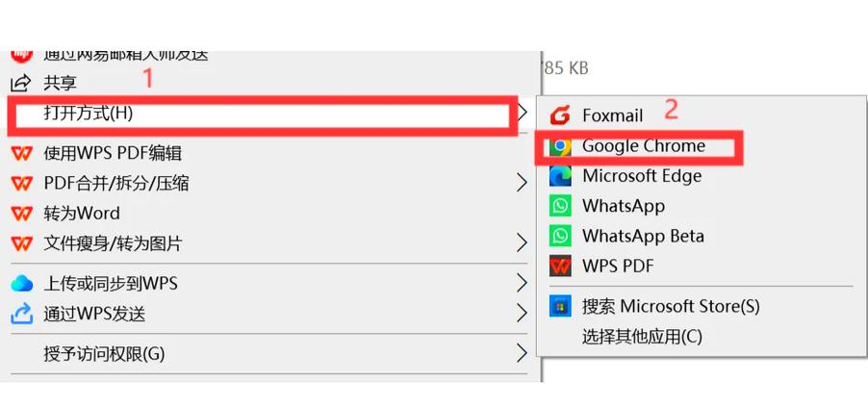Click the WPS icon beside PDF合并/拆分/压缩
Screen dimensions: 868x406
[21, 183]
